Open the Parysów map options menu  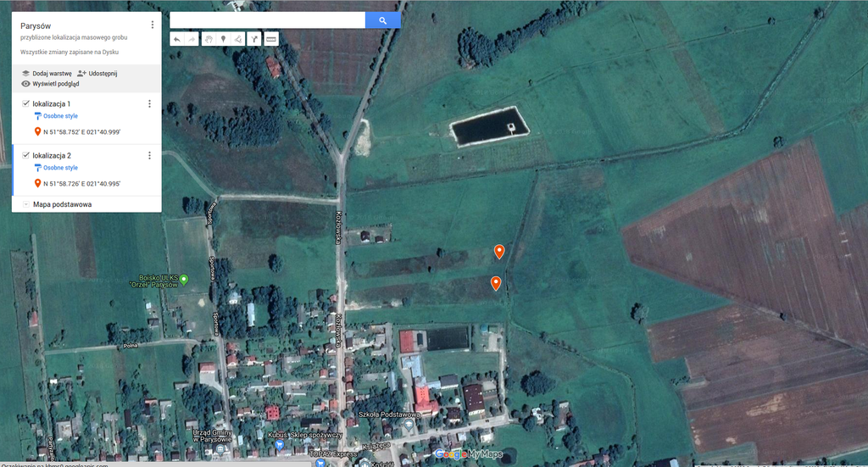(x=152, y=25)
